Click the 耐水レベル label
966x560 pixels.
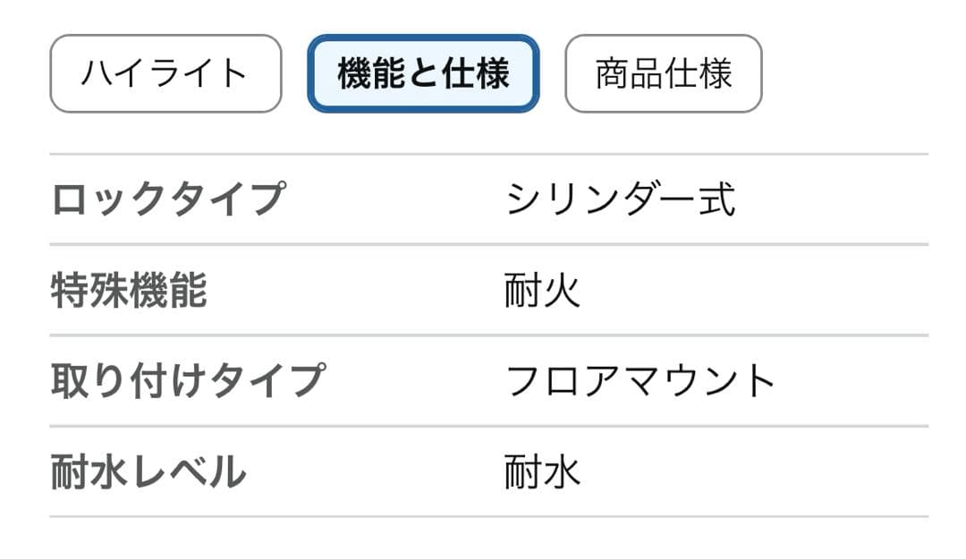(x=148, y=471)
